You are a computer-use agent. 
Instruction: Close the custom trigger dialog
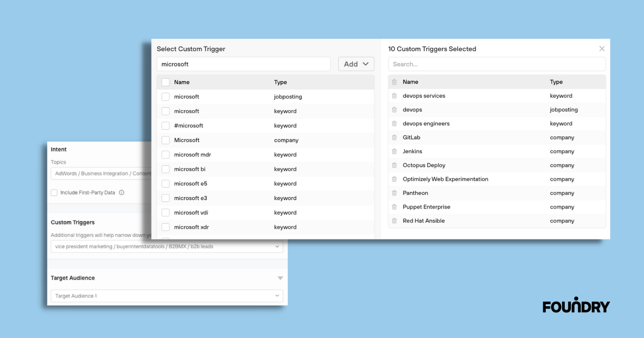point(602,49)
